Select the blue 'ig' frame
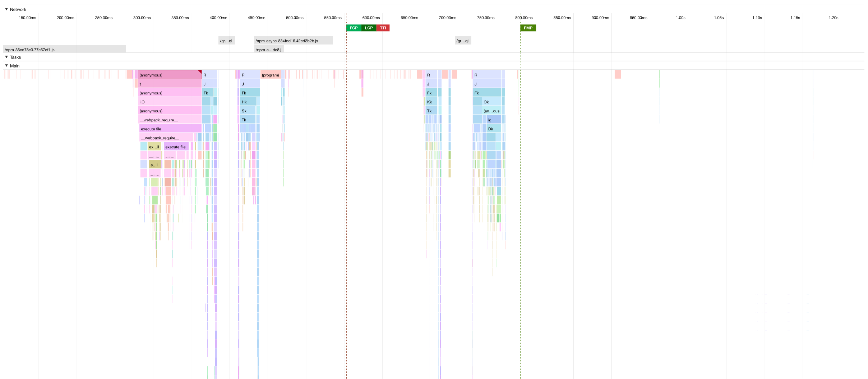868x379 pixels. 494,120
